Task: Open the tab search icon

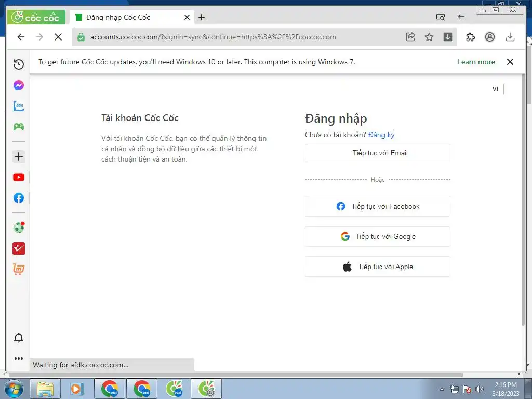Action: pyautogui.click(x=441, y=17)
